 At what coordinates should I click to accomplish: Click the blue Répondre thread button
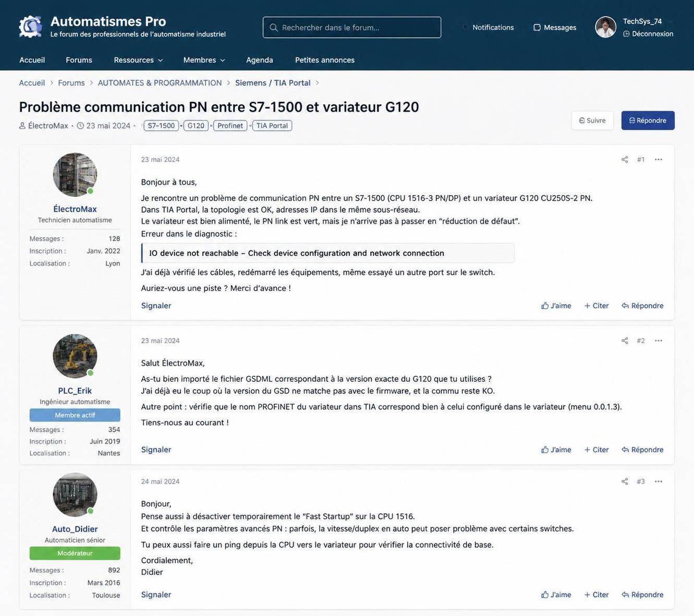(648, 120)
